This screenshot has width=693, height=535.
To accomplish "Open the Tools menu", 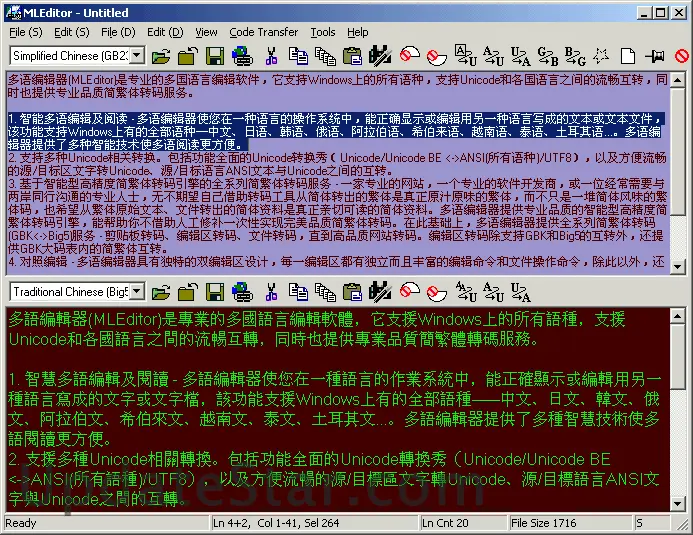I will tap(323, 32).
